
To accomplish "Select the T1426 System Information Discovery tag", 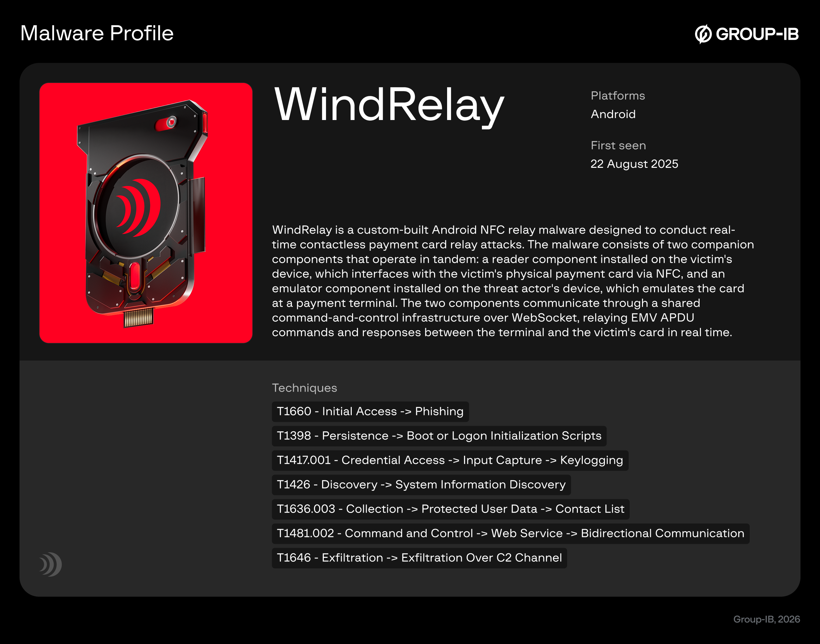I will (x=421, y=485).
